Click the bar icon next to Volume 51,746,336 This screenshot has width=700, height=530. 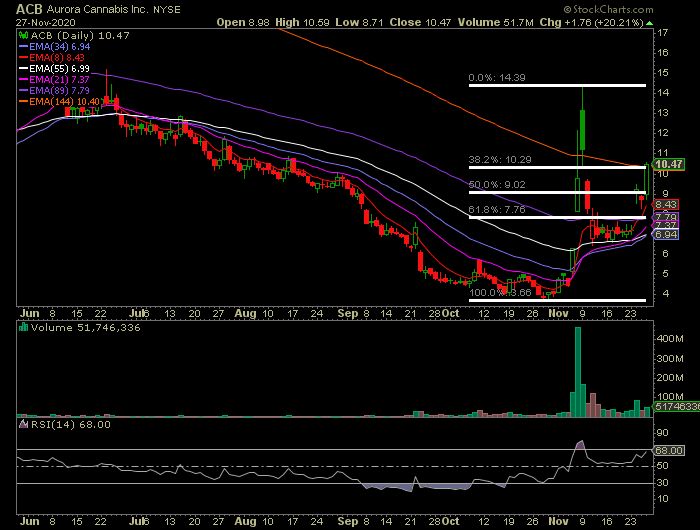pyautogui.click(x=23, y=327)
